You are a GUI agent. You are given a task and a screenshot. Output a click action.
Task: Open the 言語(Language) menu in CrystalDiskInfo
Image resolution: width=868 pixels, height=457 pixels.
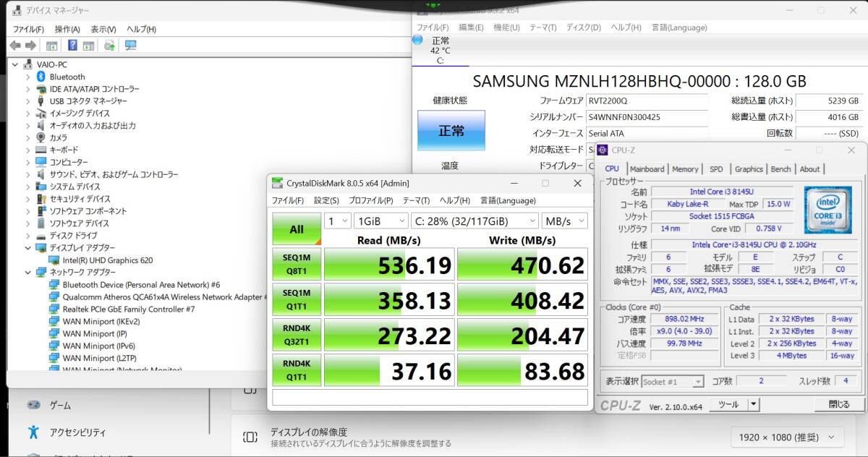coord(679,27)
